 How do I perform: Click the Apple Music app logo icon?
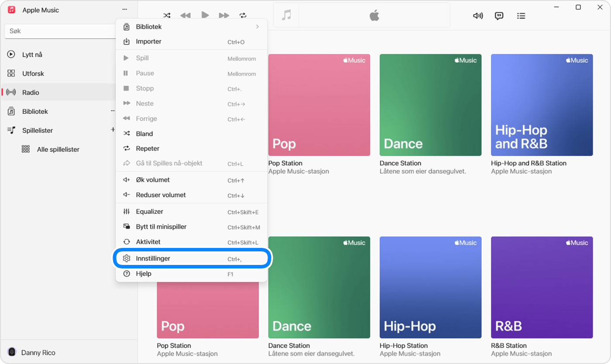12,10
